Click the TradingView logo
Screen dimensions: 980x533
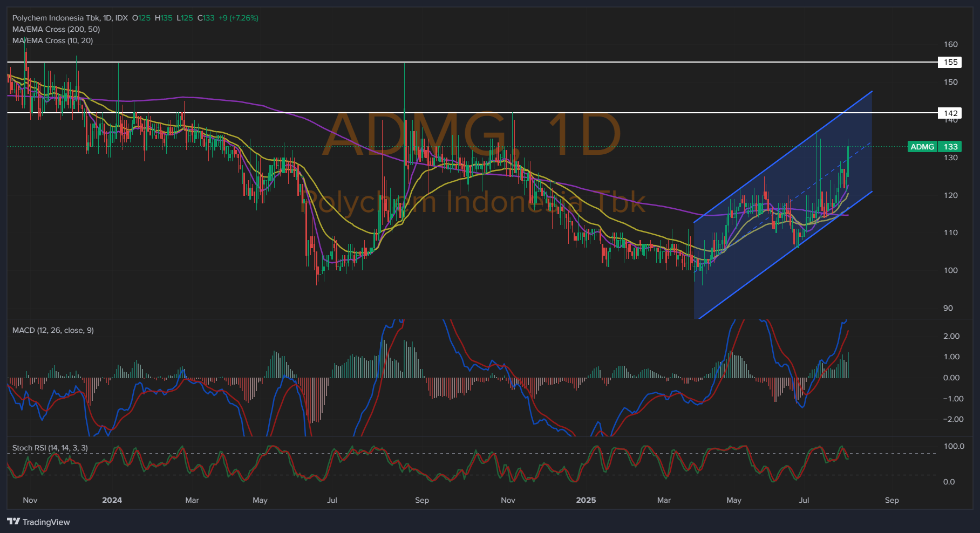13,521
